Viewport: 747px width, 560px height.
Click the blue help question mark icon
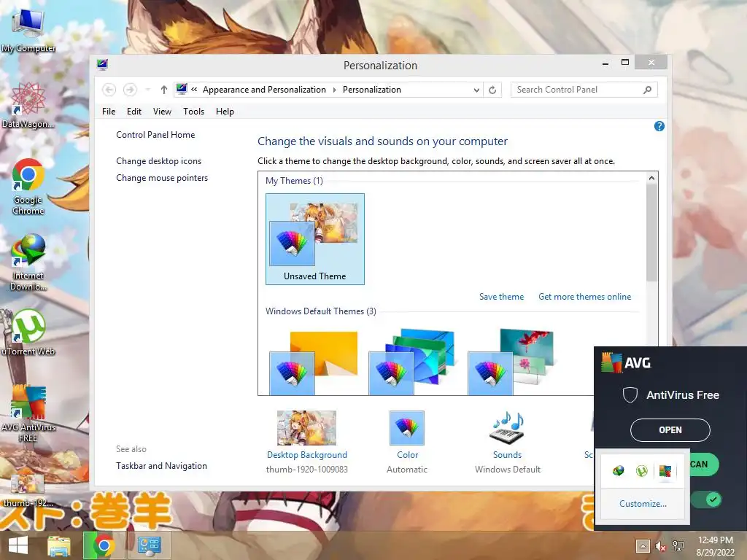[x=659, y=126]
